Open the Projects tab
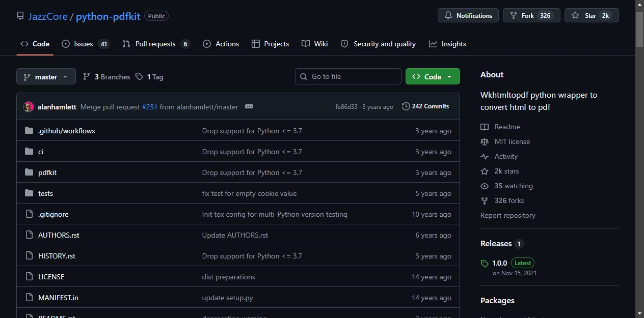 point(270,44)
